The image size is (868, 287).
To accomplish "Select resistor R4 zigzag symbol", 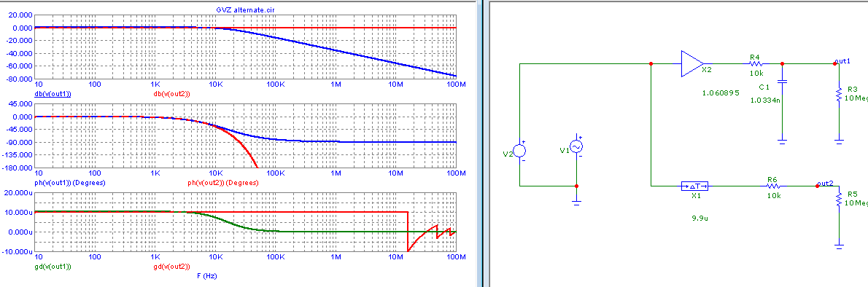I will (757, 63).
